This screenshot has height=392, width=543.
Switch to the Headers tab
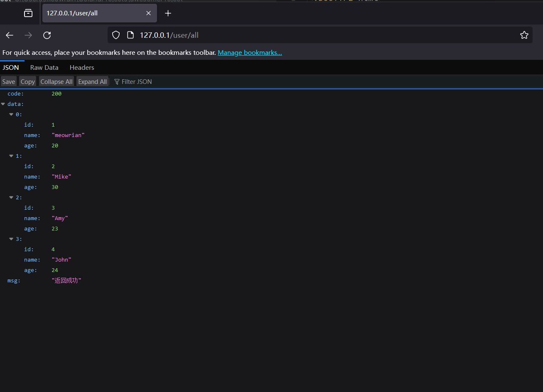coord(82,67)
